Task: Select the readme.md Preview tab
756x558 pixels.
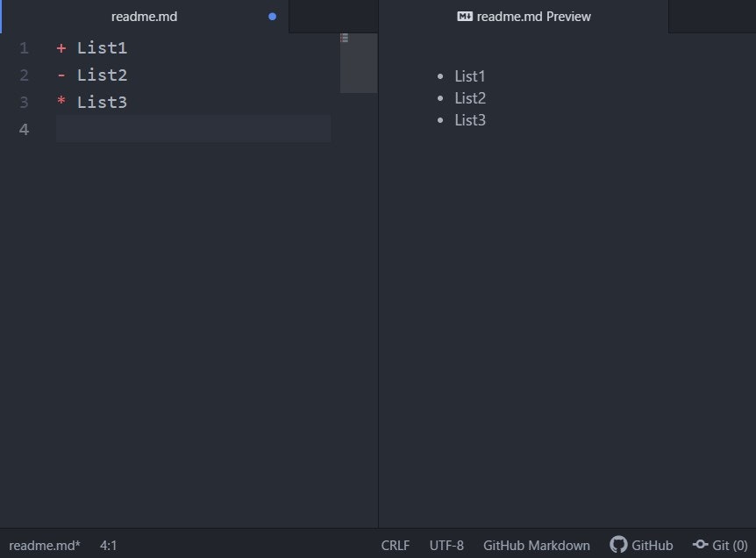Action: pyautogui.click(x=524, y=17)
